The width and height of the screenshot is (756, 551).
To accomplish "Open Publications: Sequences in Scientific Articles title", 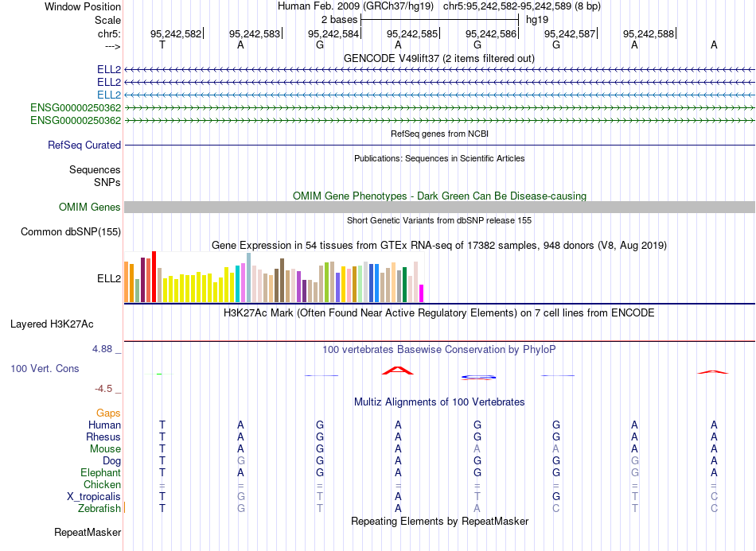I will pyautogui.click(x=439, y=158).
